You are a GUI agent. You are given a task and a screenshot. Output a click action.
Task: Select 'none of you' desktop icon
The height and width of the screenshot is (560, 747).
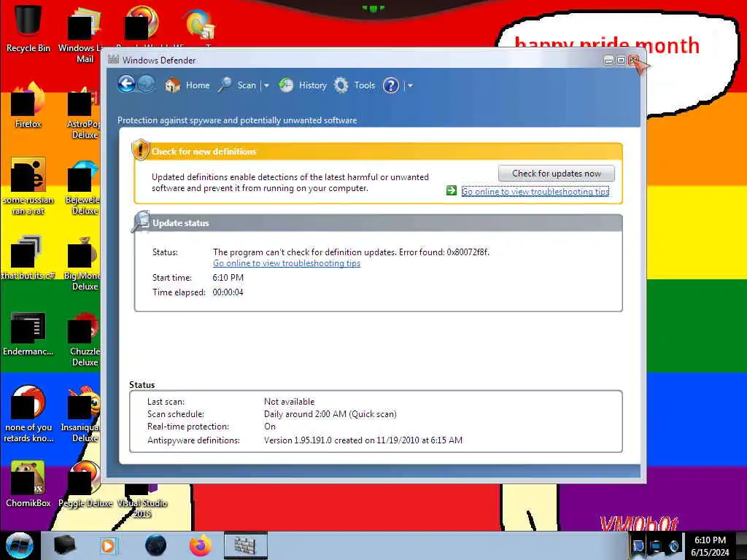pyautogui.click(x=28, y=414)
